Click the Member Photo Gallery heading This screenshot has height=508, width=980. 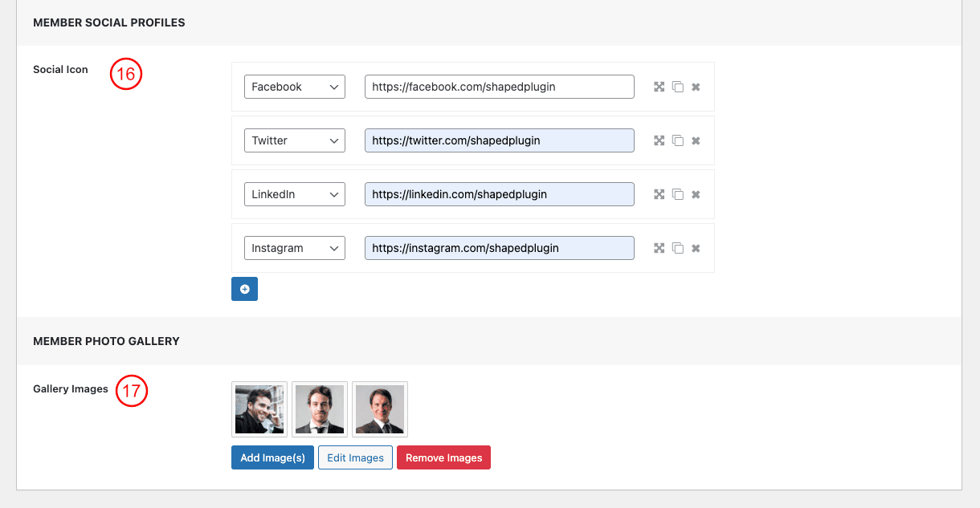pos(106,341)
